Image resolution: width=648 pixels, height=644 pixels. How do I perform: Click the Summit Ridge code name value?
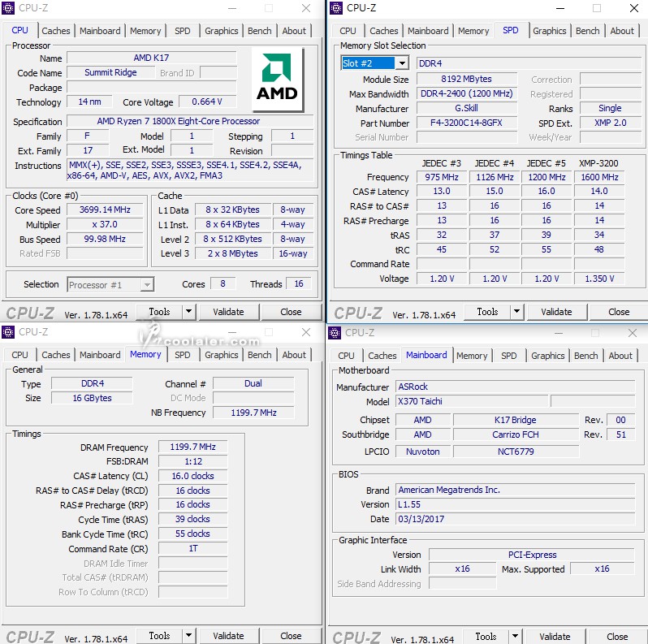tap(110, 73)
